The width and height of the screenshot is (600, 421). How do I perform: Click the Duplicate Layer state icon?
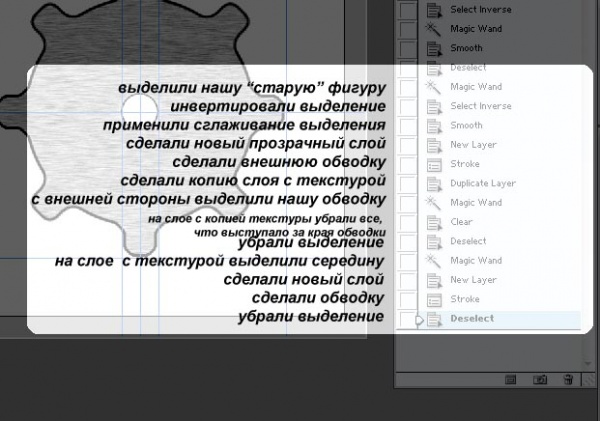pos(434,184)
